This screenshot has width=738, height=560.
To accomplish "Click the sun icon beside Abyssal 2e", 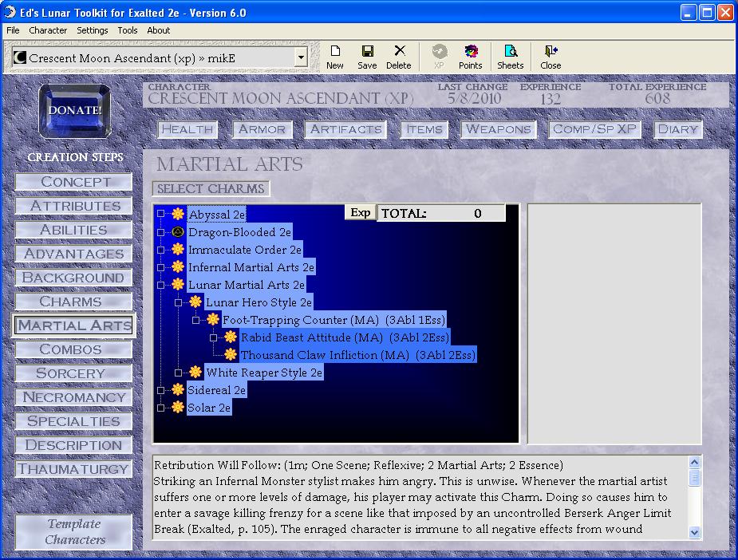I will click(178, 214).
